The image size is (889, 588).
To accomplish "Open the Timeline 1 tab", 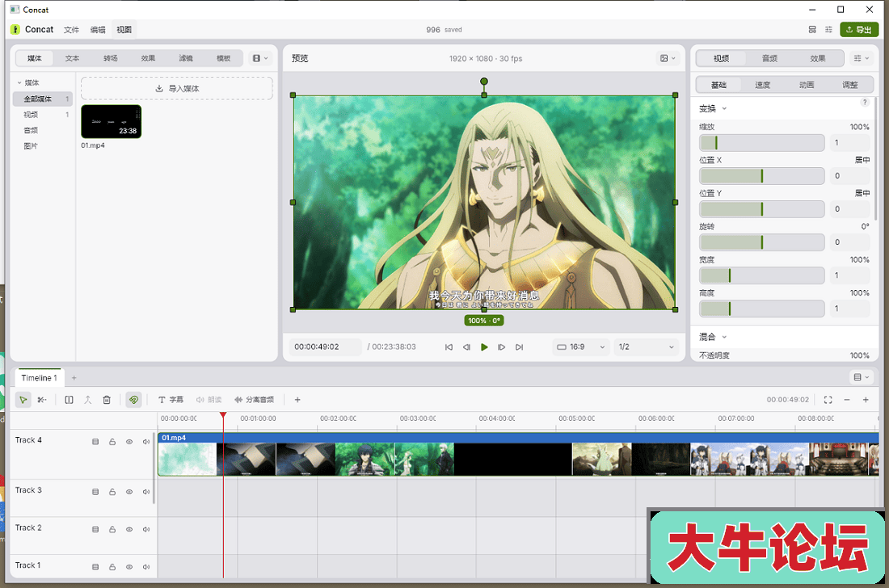I will click(39, 378).
